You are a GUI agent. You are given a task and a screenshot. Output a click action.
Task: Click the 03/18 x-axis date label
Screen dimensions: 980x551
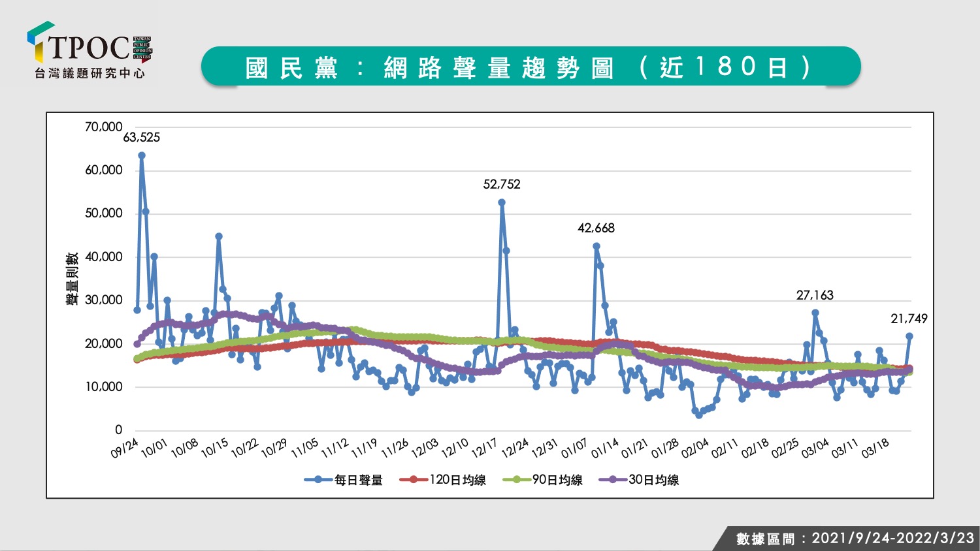875,448
